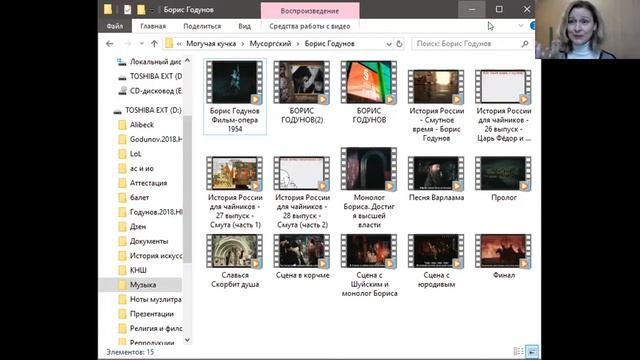Select История России 27 выпуск Смута часть 1
The image size is (640, 360).
[x=235, y=192]
